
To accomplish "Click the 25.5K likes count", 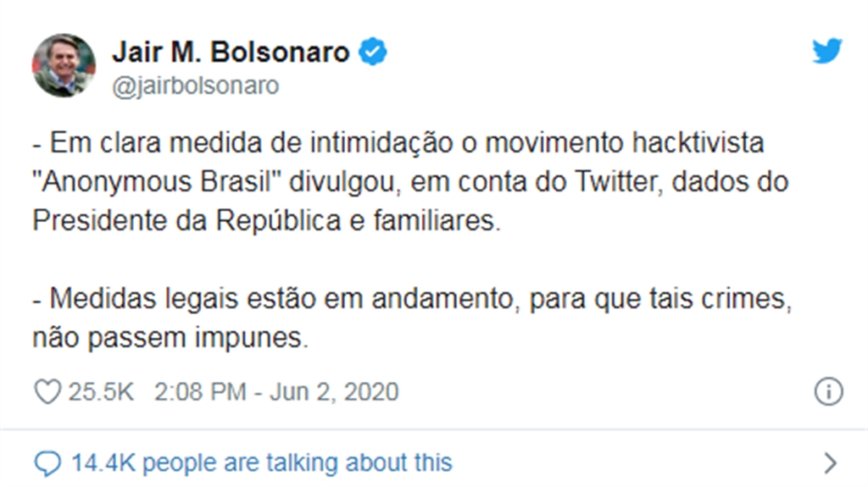I will 101,392.
